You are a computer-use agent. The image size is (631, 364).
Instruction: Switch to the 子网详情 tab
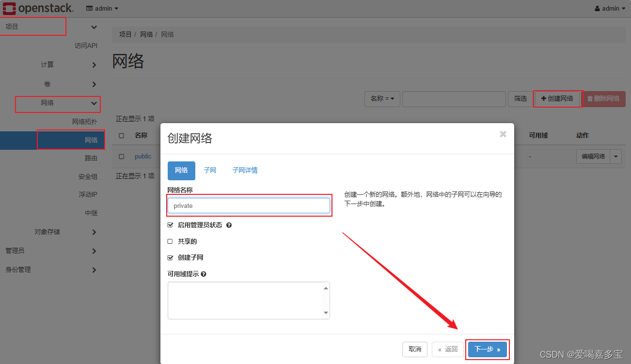point(245,171)
